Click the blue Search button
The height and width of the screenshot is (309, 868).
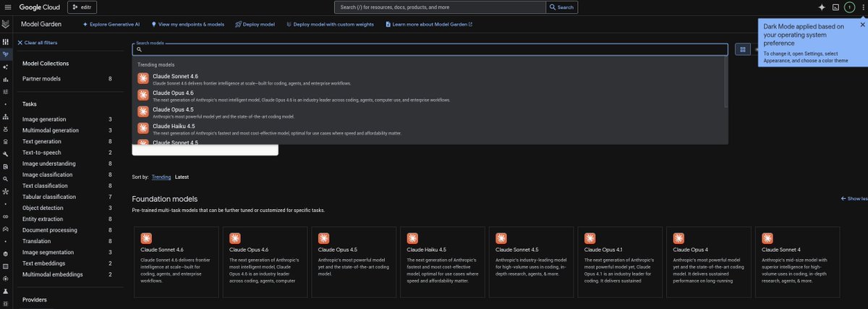coord(561,7)
